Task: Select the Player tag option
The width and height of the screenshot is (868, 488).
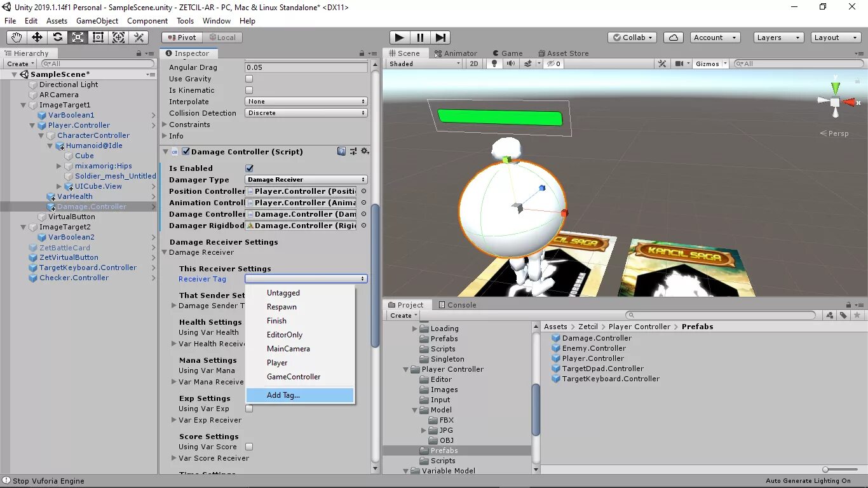Action: click(x=300, y=363)
